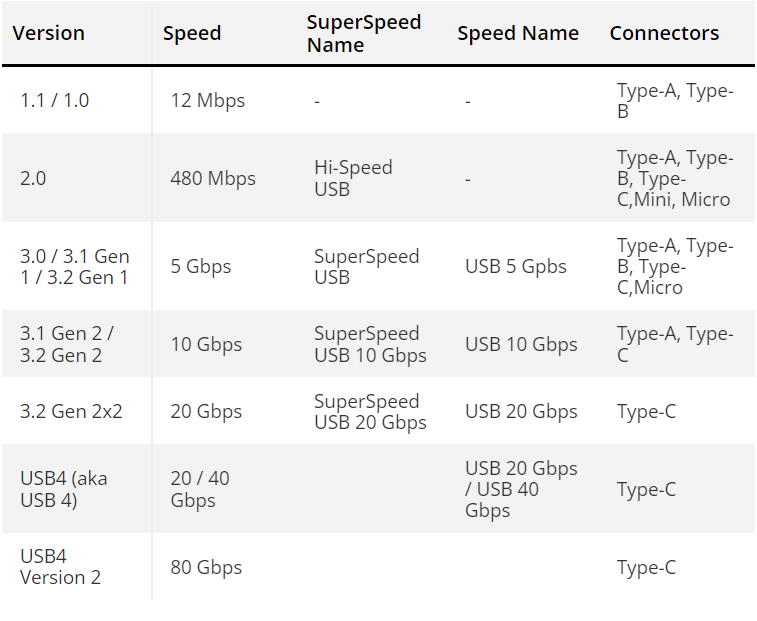Select the USB4 (aka USB 4) cell
The image size is (757, 621).
pyautogui.click(x=63, y=489)
